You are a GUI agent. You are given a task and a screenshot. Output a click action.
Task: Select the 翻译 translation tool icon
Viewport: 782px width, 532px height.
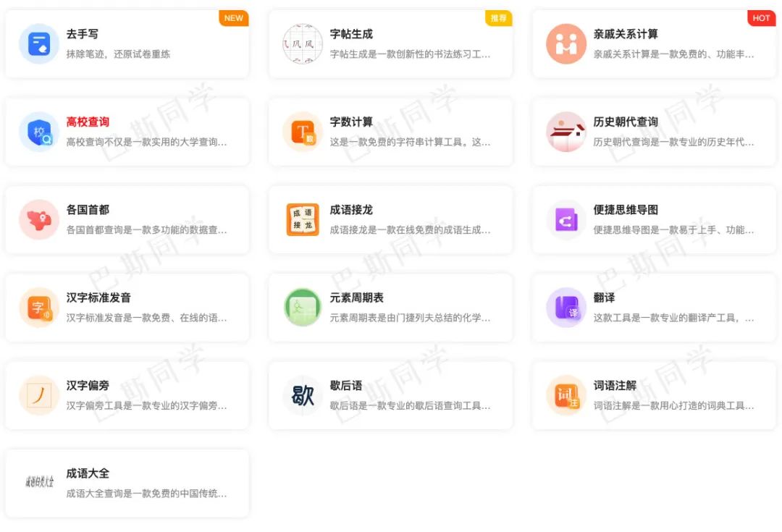point(566,308)
